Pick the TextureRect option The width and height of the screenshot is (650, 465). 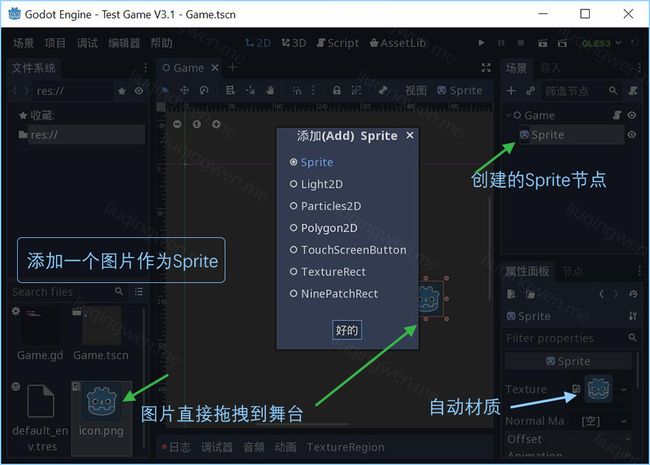[x=327, y=272]
